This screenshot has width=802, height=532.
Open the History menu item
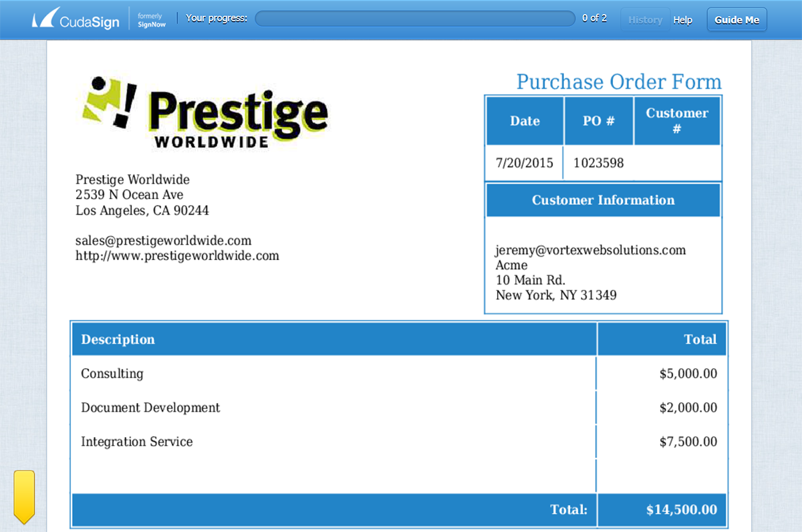click(x=645, y=19)
